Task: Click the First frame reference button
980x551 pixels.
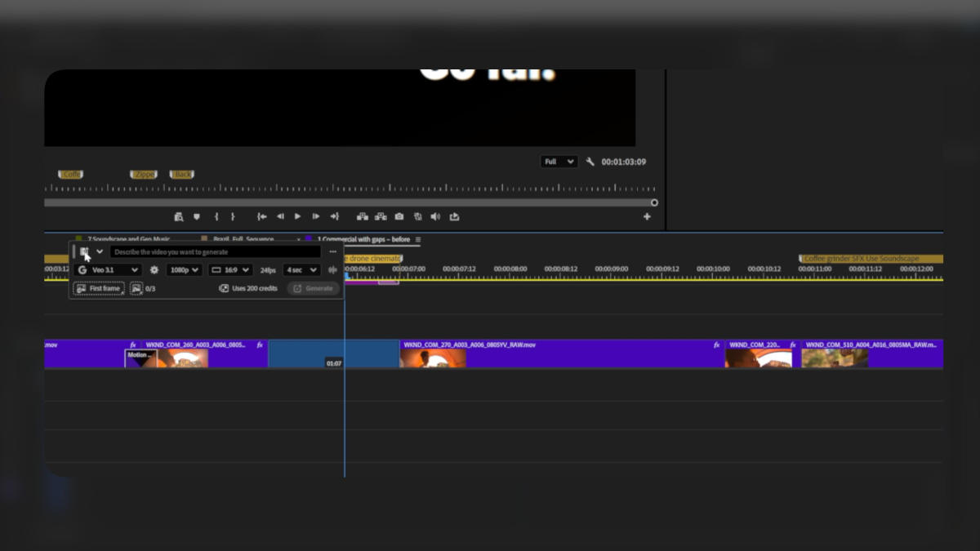Action: coord(99,288)
